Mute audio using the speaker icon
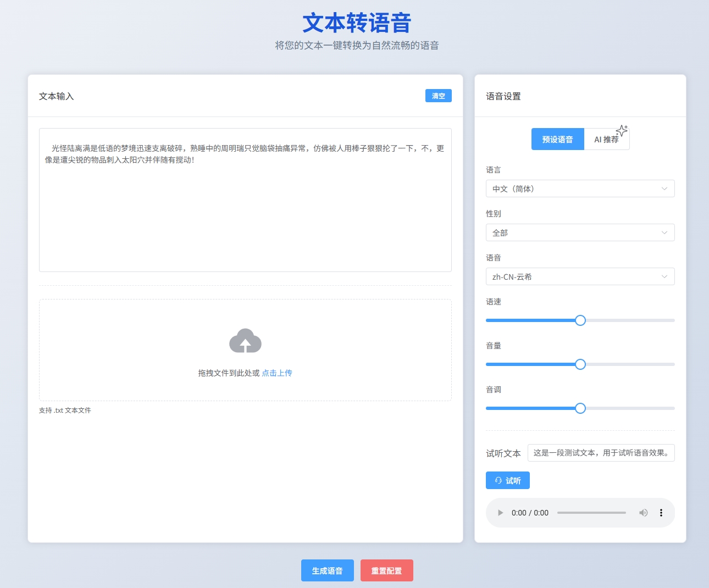This screenshot has width=709, height=588. coord(643,513)
